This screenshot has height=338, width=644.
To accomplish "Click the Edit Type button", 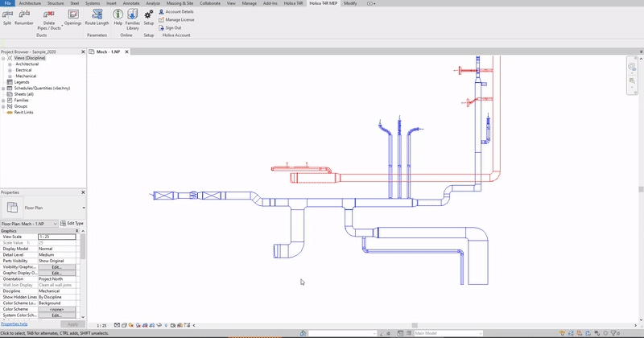I will coord(72,223).
